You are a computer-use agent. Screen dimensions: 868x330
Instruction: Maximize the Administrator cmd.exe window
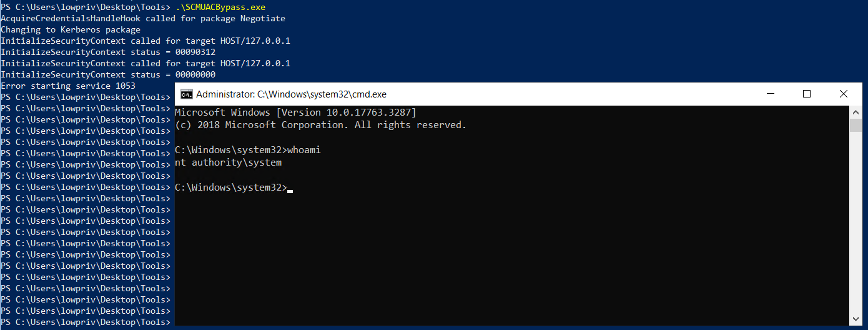806,94
